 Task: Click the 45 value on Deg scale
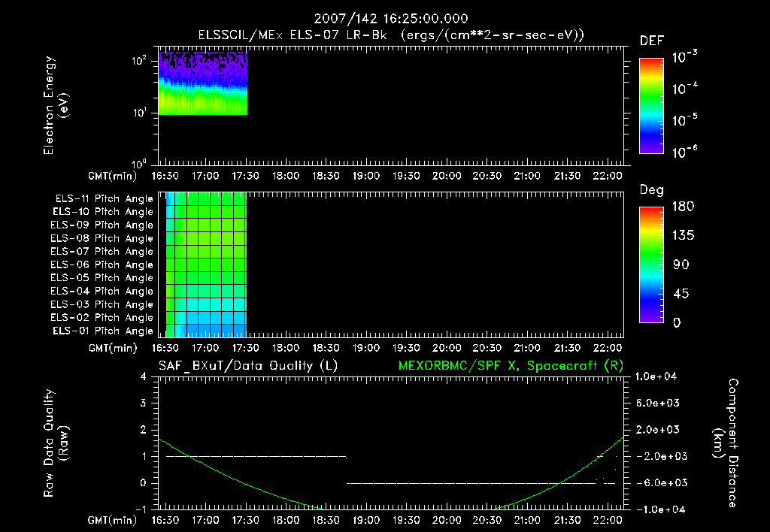pyautogui.click(x=681, y=294)
